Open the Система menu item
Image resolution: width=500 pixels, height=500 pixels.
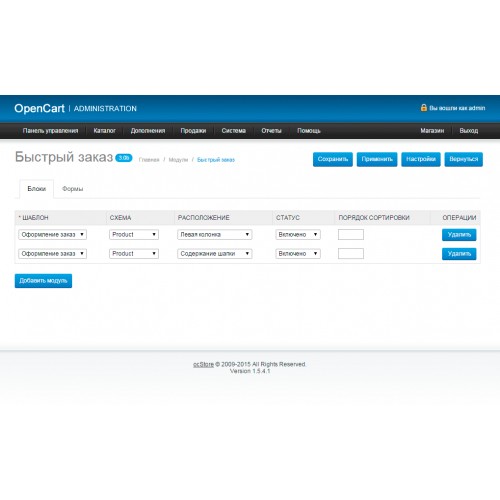(x=234, y=131)
